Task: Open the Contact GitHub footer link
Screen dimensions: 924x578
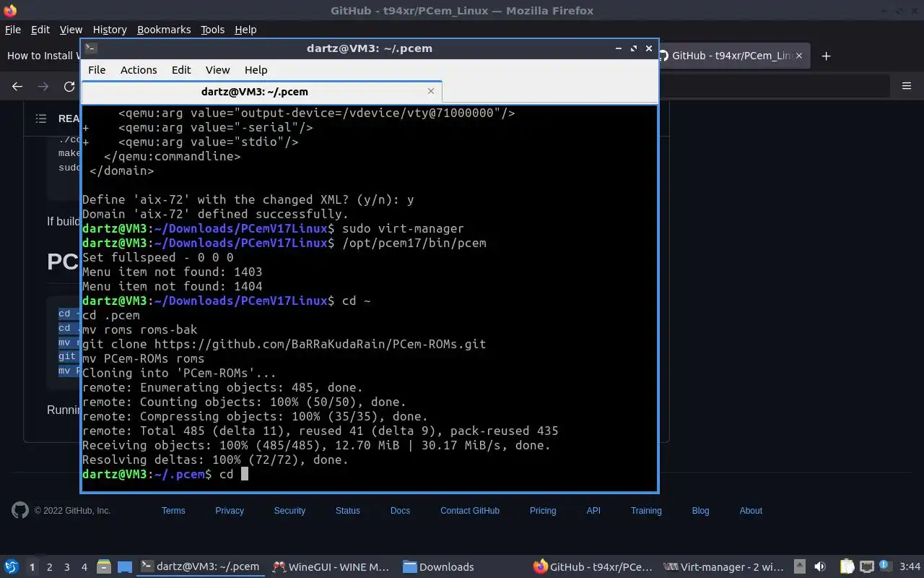Action: 470,511
